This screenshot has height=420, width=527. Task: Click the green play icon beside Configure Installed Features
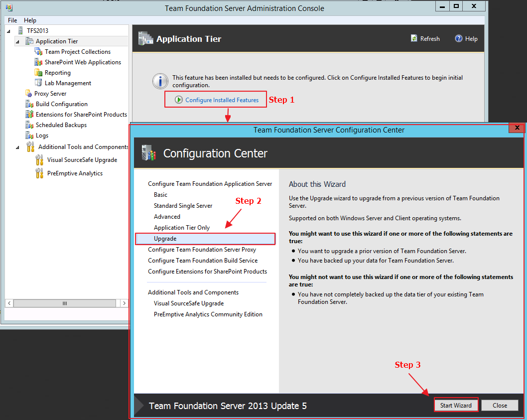179,100
